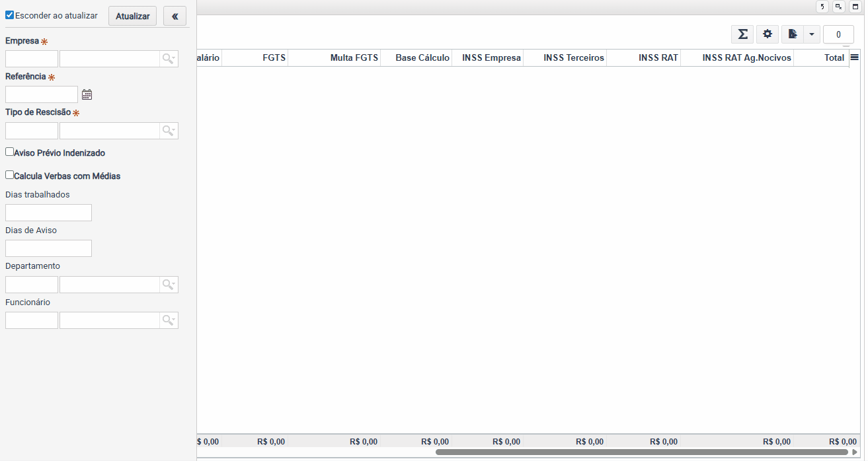This screenshot has height=461, width=868.
Task: Open Funcionário search lookup
Action: click(169, 320)
